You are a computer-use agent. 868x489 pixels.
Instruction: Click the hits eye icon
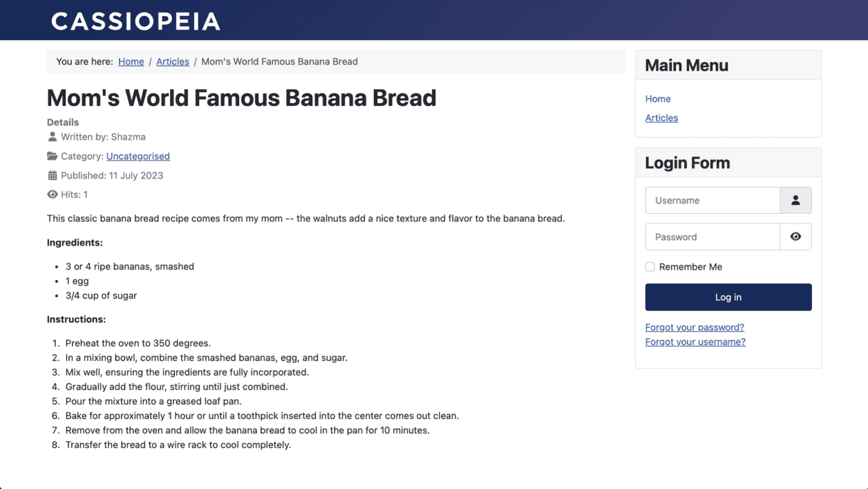coord(53,195)
